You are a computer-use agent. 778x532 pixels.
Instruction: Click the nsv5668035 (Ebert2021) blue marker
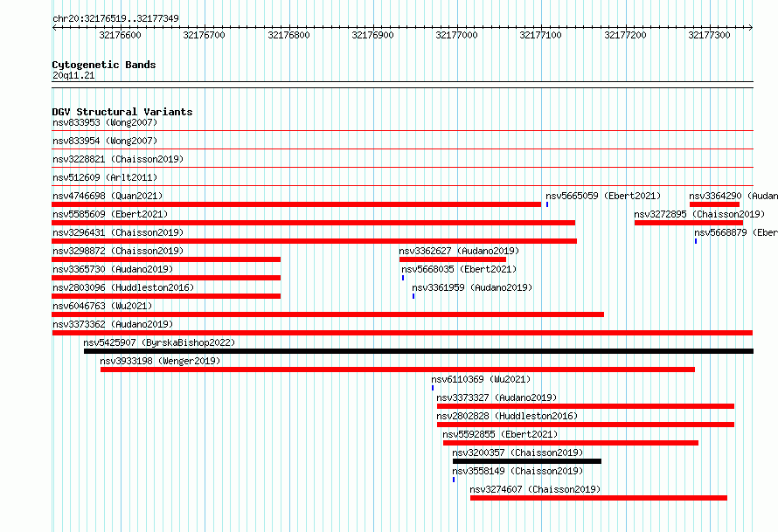pyautogui.click(x=403, y=278)
